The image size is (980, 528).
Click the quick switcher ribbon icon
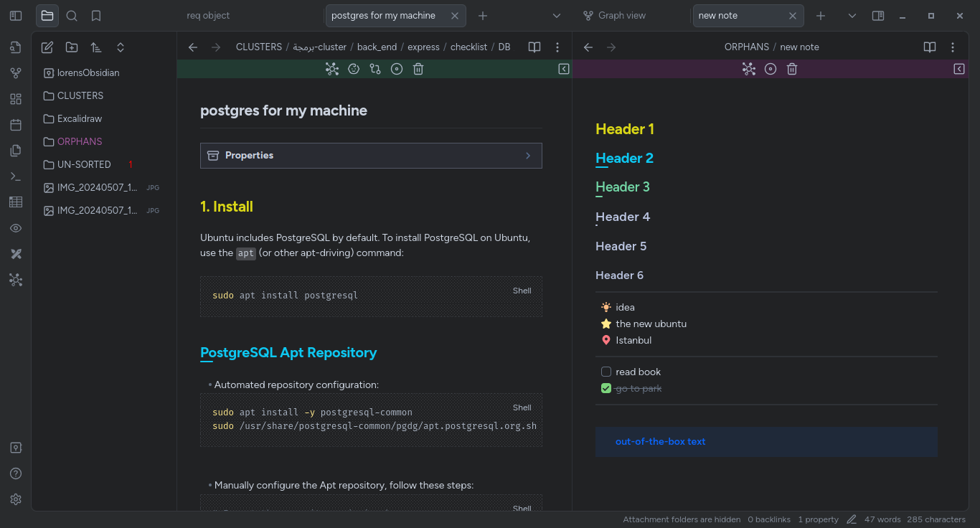(16, 47)
